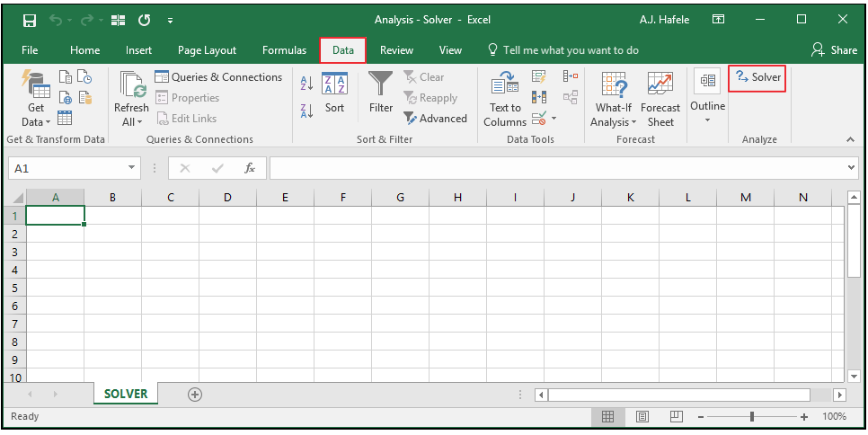This screenshot has width=868, height=435.
Task: Add a new sheet with plus icon
Action: click(x=195, y=395)
